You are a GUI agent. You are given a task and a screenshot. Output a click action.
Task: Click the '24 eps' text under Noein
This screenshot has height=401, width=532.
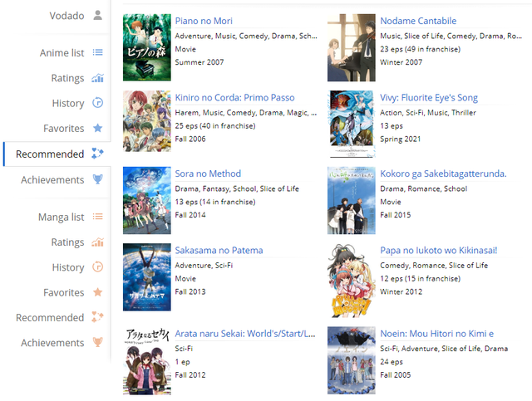(x=392, y=362)
